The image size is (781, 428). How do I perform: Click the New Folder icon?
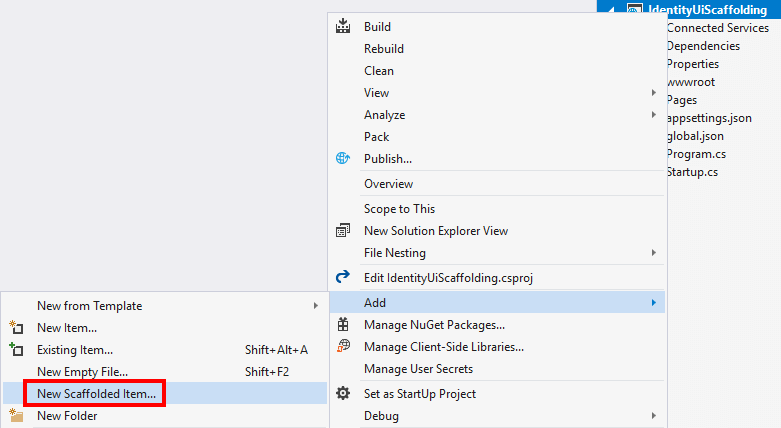click(x=15, y=416)
